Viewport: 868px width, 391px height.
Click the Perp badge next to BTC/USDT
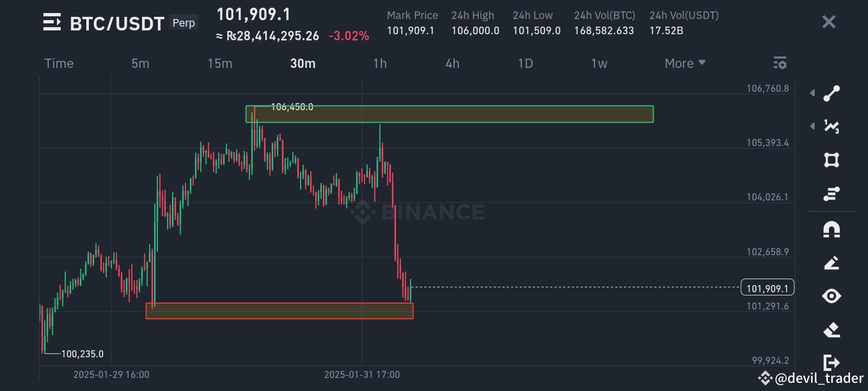click(x=184, y=22)
